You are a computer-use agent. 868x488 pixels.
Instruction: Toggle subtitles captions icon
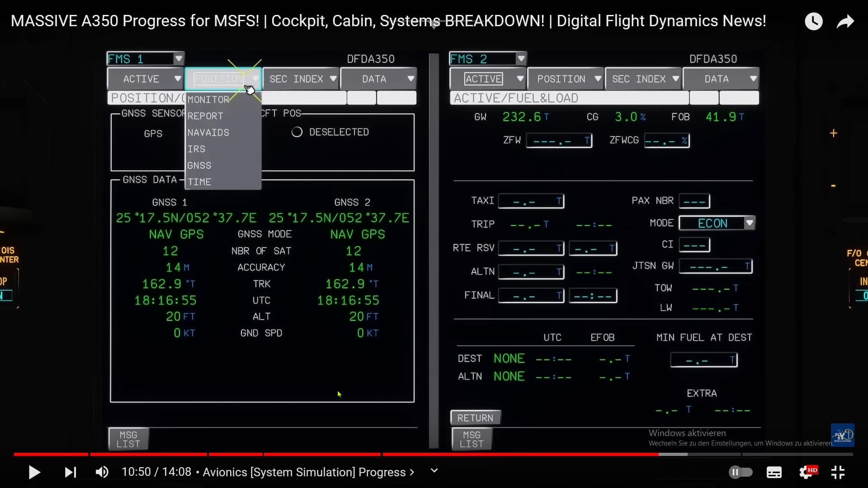tap(774, 472)
